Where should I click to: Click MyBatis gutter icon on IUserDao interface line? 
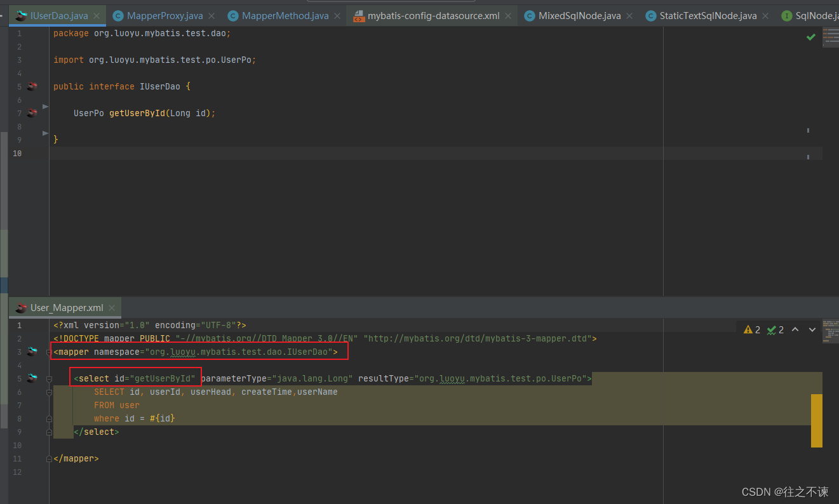(x=32, y=86)
